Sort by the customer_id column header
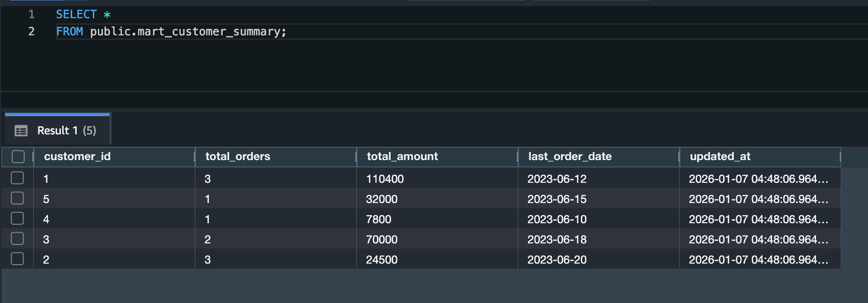The height and width of the screenshot is (303, 868). (x=77, y=157)
